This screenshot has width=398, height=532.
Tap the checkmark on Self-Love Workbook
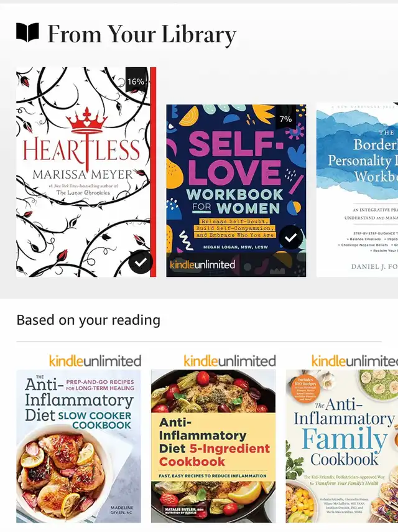click(x=291, y=237)
